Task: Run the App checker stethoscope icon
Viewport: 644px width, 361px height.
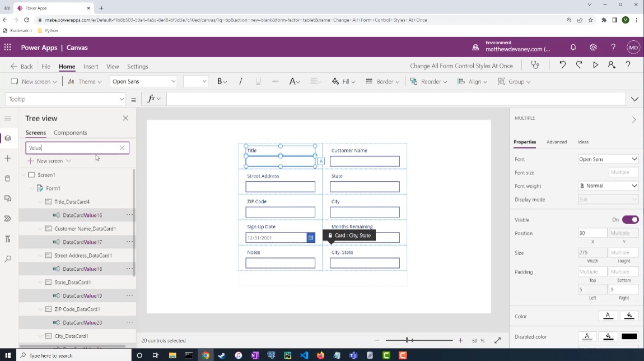Action: pos(535,66)
